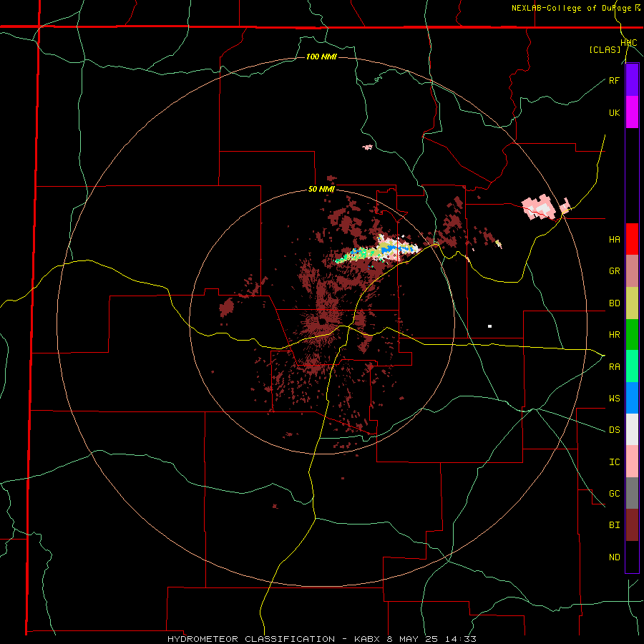
Task: Click the purple RF legend color swatch
Action: [x=632, y=80]
